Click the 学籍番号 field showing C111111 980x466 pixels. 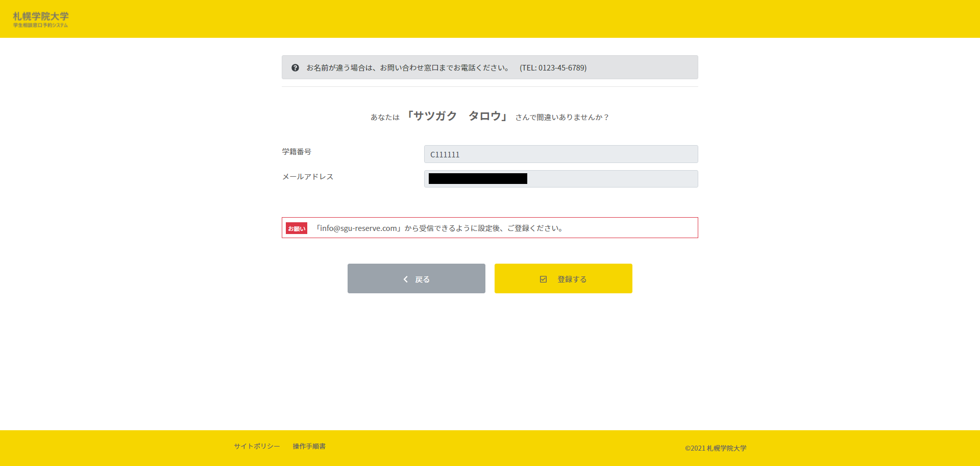tap(560, 154)
